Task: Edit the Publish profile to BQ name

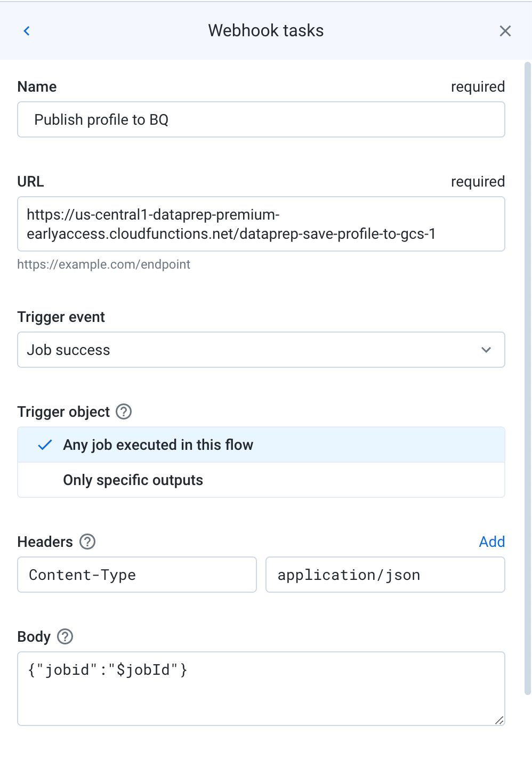Action: (261, 119)
